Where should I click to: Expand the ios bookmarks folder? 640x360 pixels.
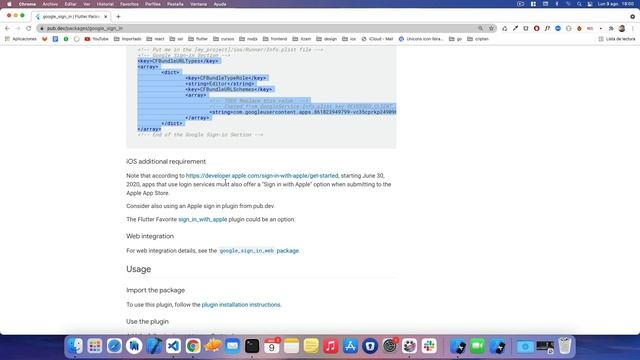(349, 39)
